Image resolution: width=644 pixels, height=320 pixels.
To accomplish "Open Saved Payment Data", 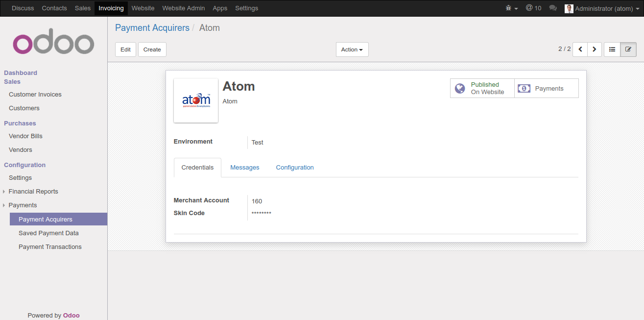I will click(x=48, y=233).
